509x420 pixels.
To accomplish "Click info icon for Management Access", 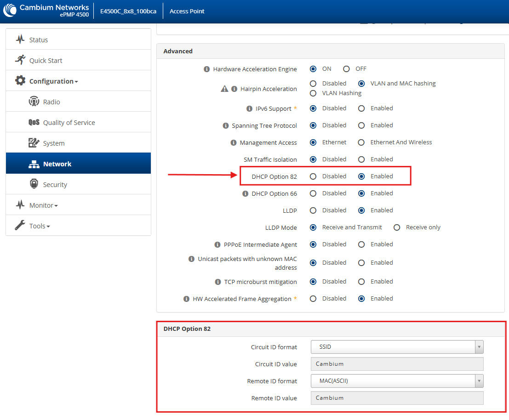I will [234, 143].
